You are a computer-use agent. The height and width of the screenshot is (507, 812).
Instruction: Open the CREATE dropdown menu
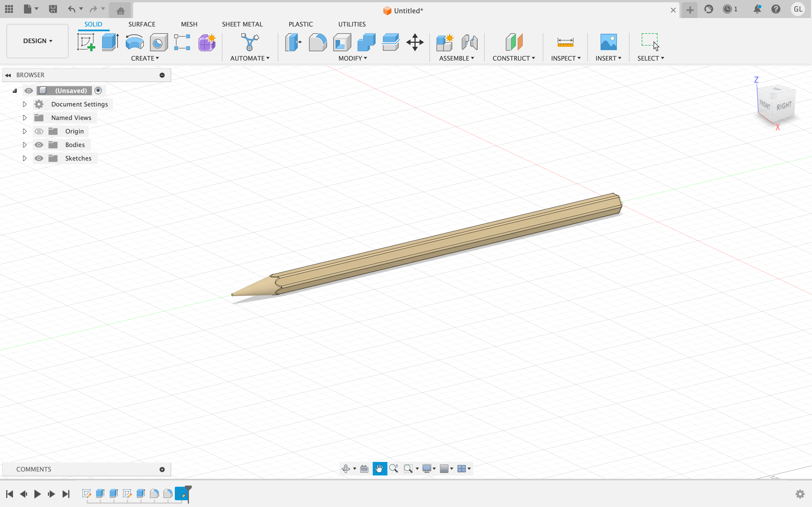click(145, 58)
